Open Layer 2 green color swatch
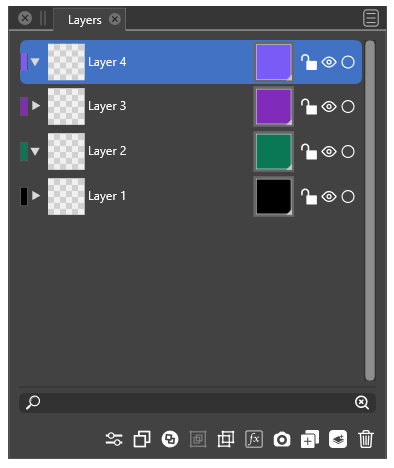Screen dimensions: 394x468 point(274,152)
